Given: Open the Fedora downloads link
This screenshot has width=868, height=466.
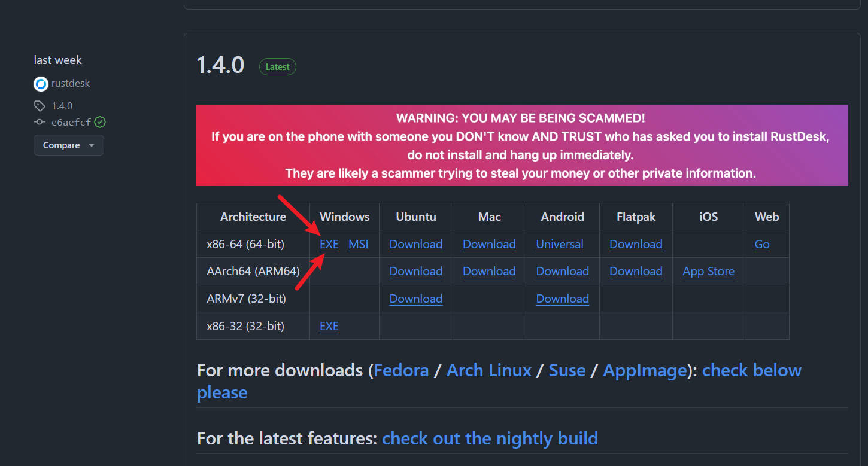Looking at the screenshot, I should point(401,370).
